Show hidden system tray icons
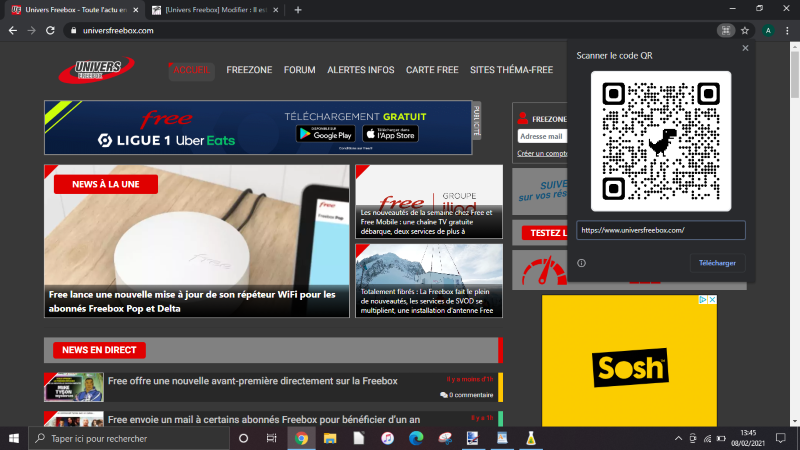Viewport: 800px width, 450px height. point(678,438)
